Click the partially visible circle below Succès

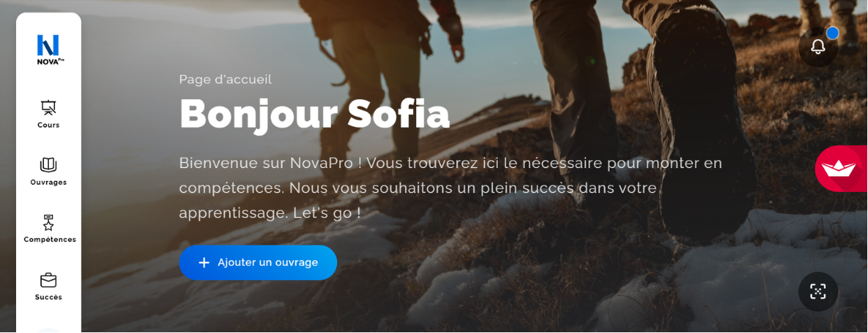[x=49, y=330]
